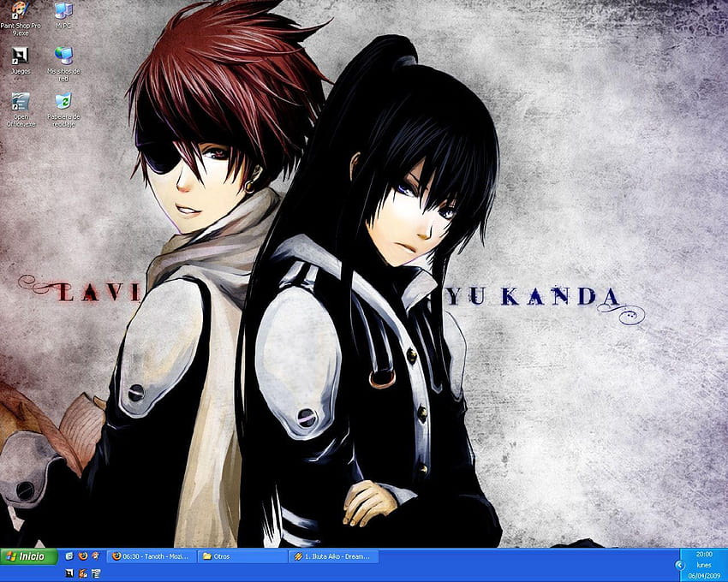Switch to the Otros folder taskbar button
The image size is (728, 582).
(x=242, y=556)
